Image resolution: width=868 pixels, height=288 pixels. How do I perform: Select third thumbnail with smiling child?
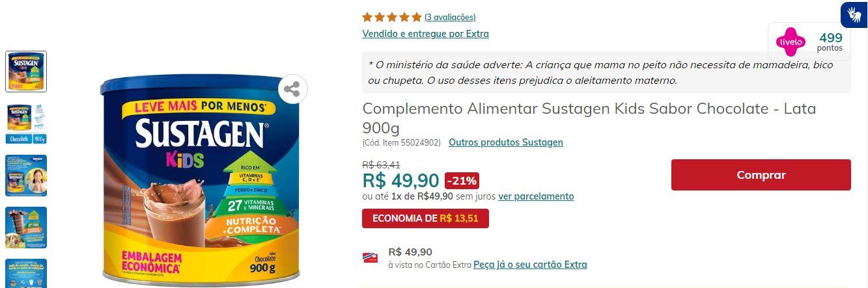26,176
